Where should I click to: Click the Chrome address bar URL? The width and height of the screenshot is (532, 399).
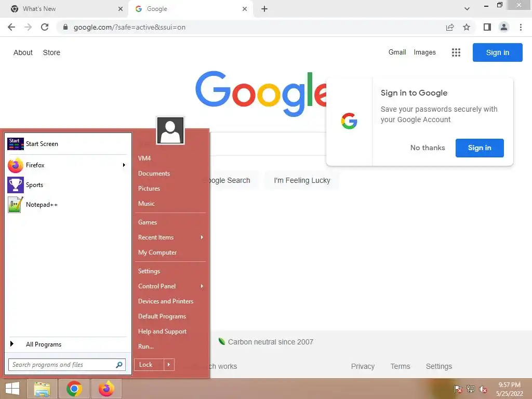tap(129, 27)
